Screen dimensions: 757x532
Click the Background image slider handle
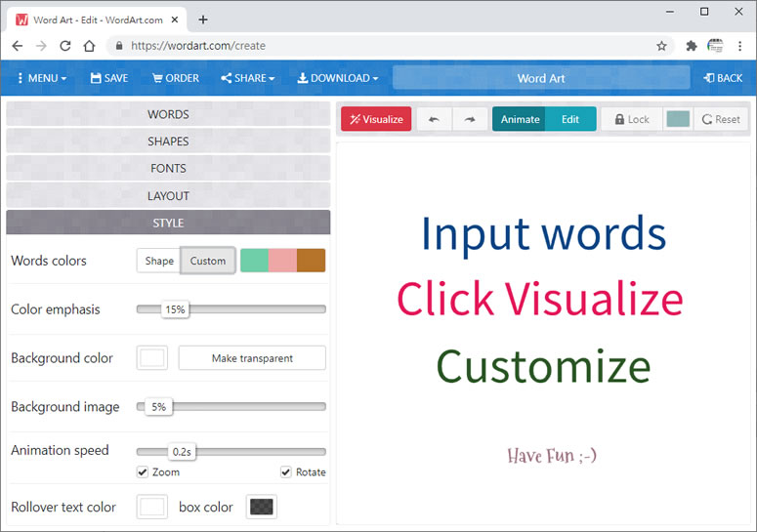(158, 407)
